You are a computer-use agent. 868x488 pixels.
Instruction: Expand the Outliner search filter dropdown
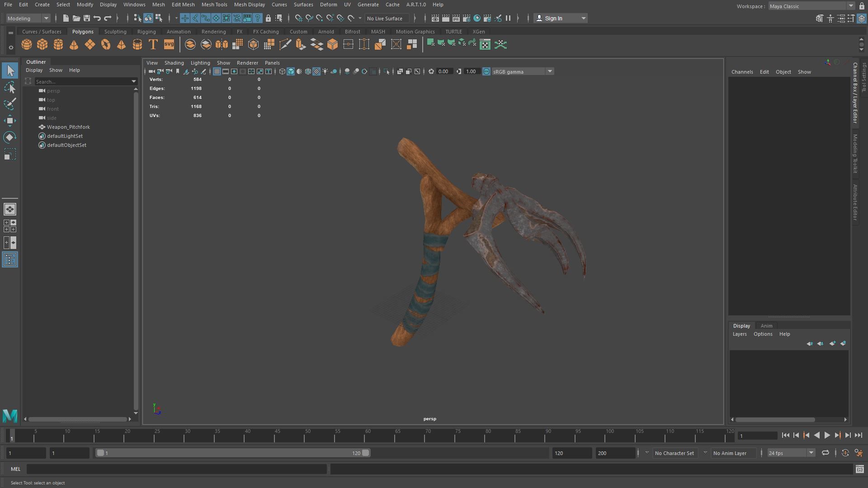134,82
